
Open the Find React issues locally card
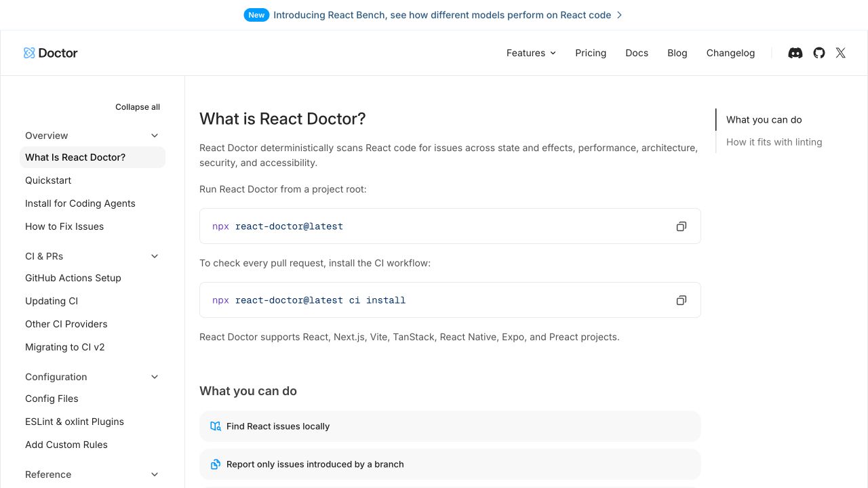(450, 426)
